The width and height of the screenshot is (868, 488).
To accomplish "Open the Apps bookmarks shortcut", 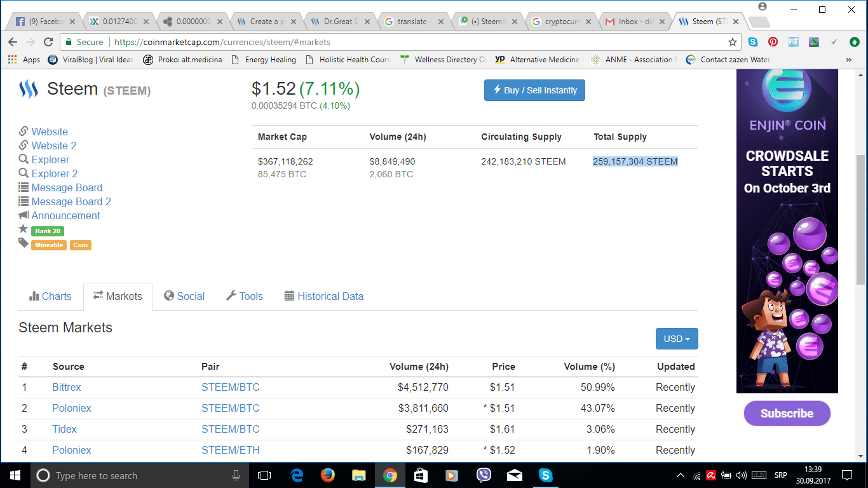I will (x=24, y=60).
